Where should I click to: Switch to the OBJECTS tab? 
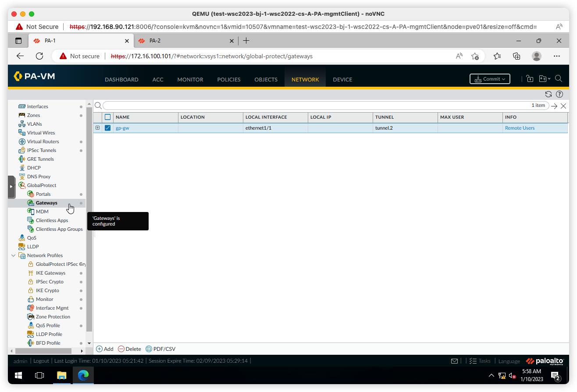click(x=266, y=80)
